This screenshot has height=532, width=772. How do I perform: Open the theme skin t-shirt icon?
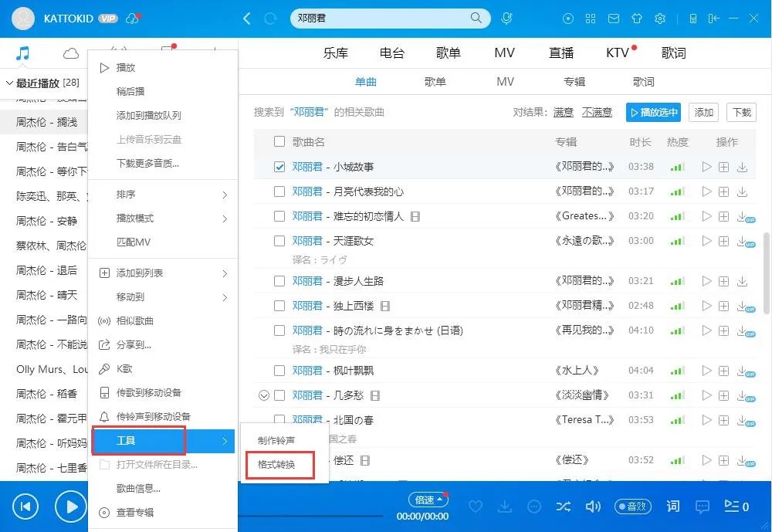pyautogui.click(x=637, y=18)
